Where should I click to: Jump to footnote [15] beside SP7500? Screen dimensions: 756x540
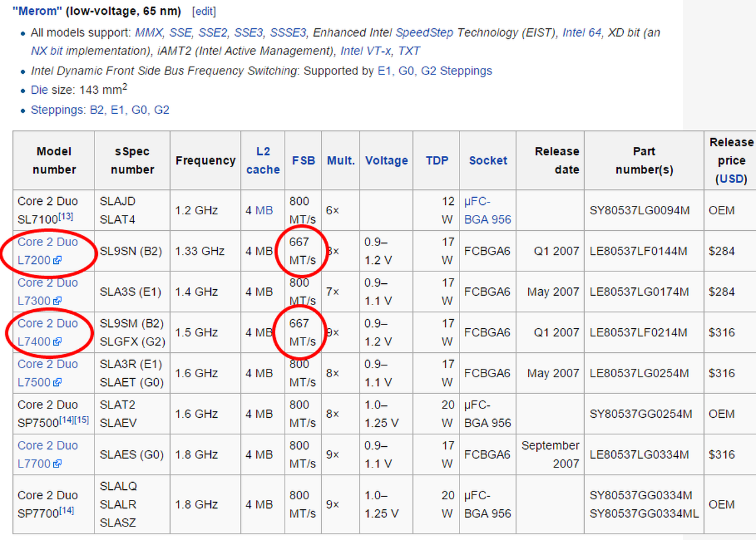82,420
